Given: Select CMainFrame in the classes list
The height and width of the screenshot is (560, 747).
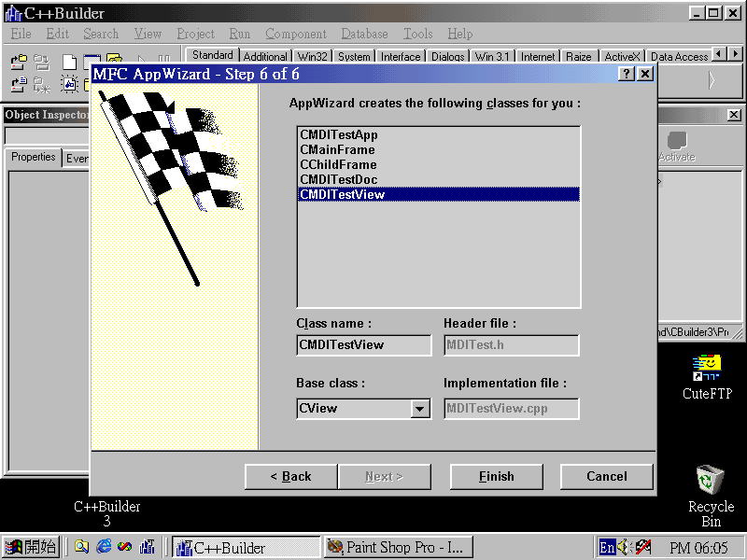Looking at the screenshot, I should click(x=438, y=149).
